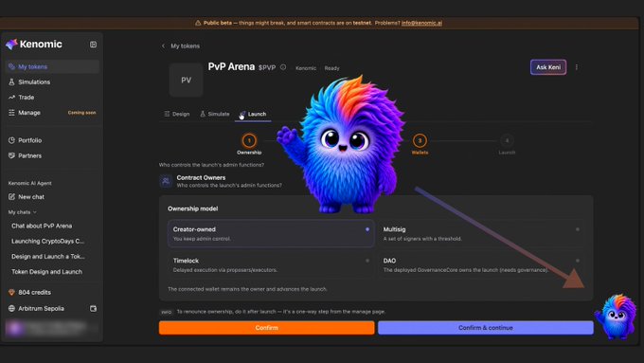The width and height of the screenshot is (644, 363).
Task: Switch to the Simulate tab
Action: click(214, 114)
